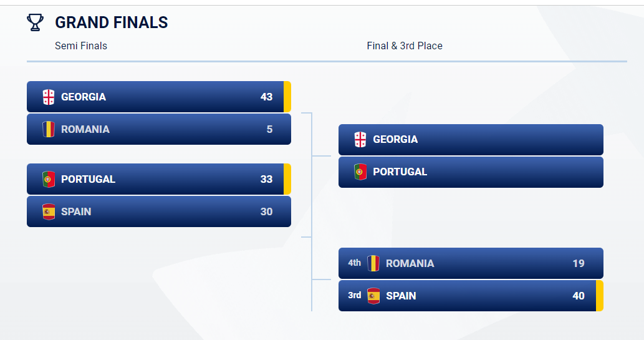644x340 pixels.
Task: Select the Final & 3rd Place heading
Action: pos(405,46)
